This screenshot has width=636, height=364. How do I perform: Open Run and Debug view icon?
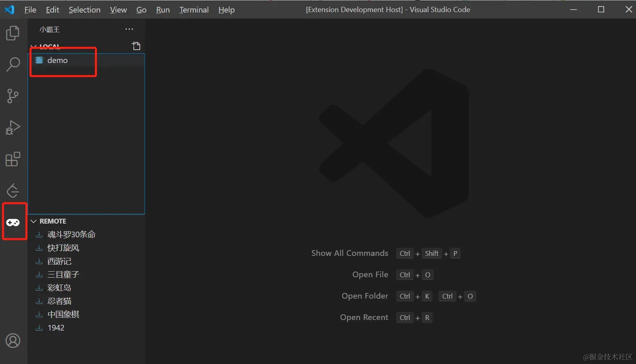(x=13, y=128)
